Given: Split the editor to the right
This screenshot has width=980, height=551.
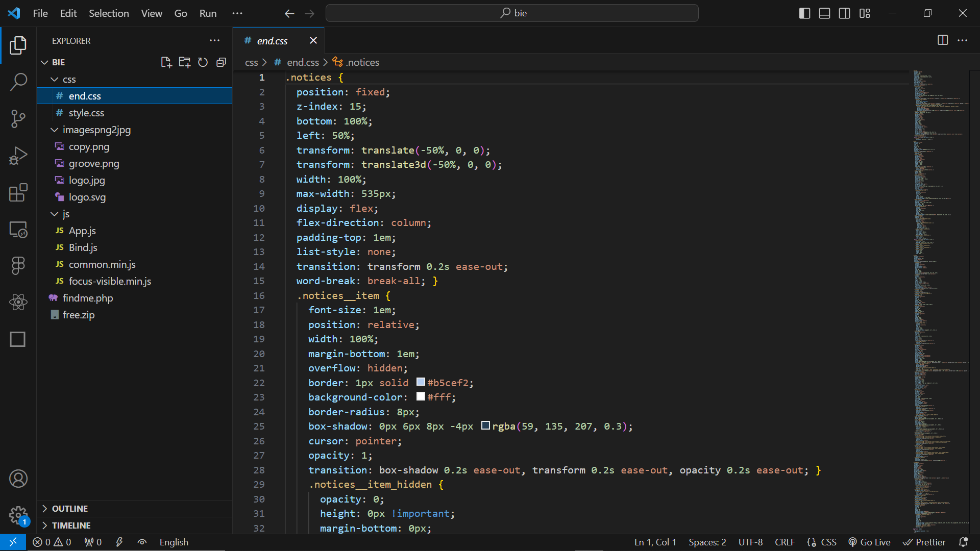Looking at the screenshot, I should coord(943,40).
